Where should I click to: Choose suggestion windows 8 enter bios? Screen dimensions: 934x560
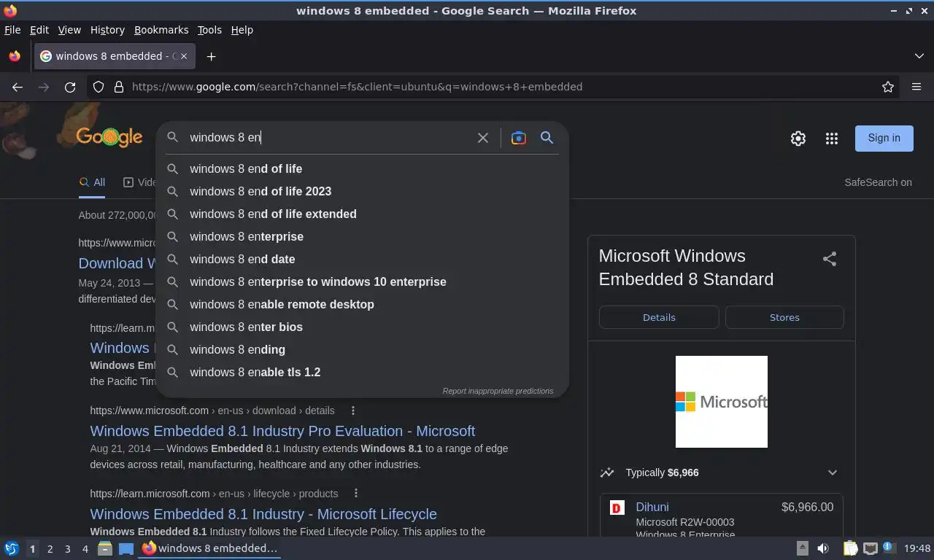362,327
